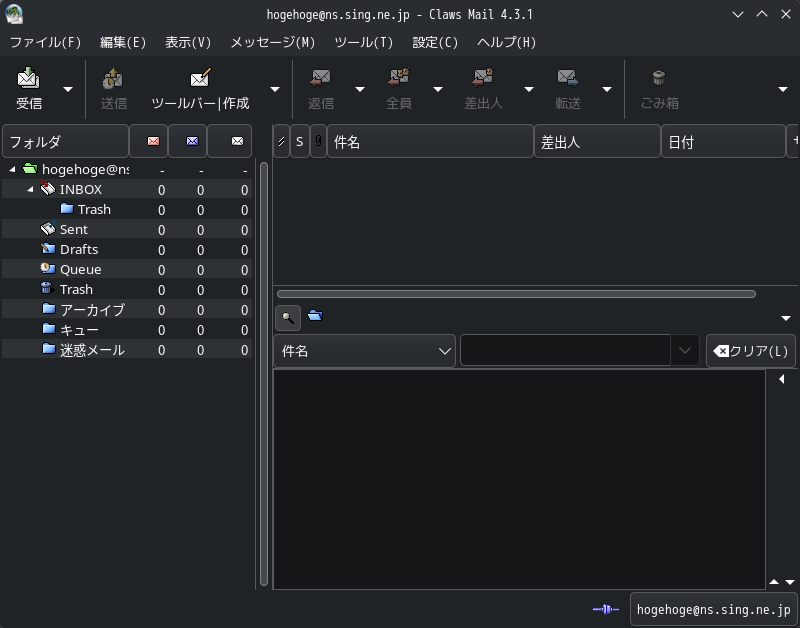Open the 件名 search type combo box
The image size is (800, 628).
click(x=365, y=351)
